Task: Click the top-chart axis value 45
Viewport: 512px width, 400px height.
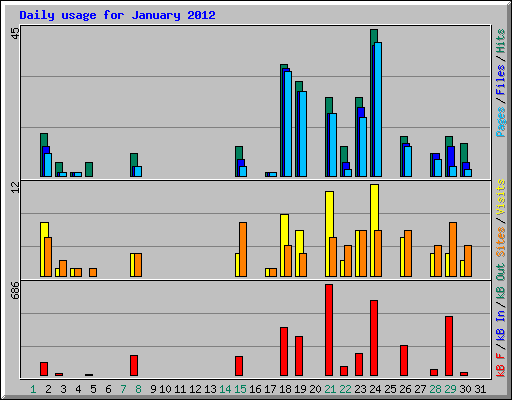Action: click(x=15, y=33)
